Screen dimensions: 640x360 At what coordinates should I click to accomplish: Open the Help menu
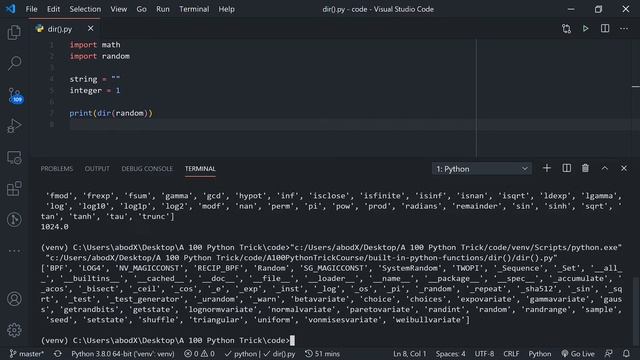[x=226, y=9]
